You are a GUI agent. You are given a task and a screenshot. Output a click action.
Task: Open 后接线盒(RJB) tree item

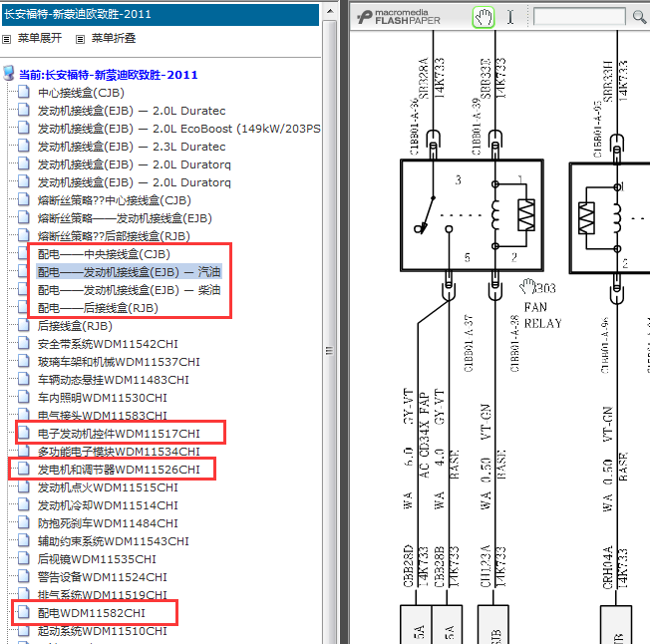coord(75,326)
